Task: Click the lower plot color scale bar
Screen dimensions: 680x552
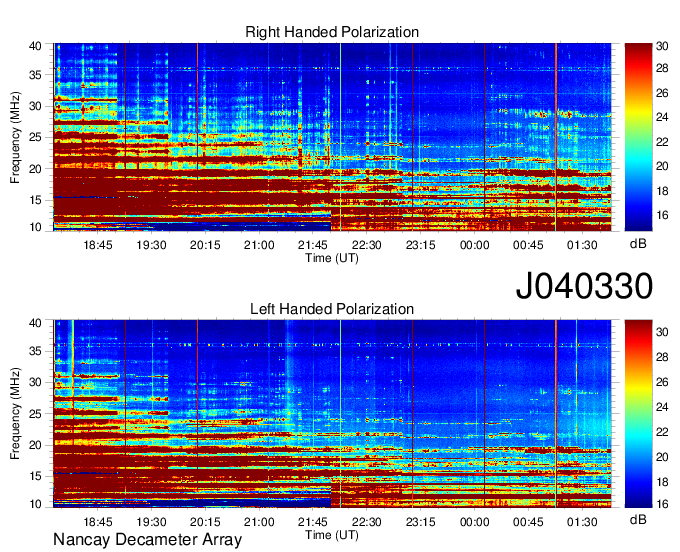Action: [638, 414]
